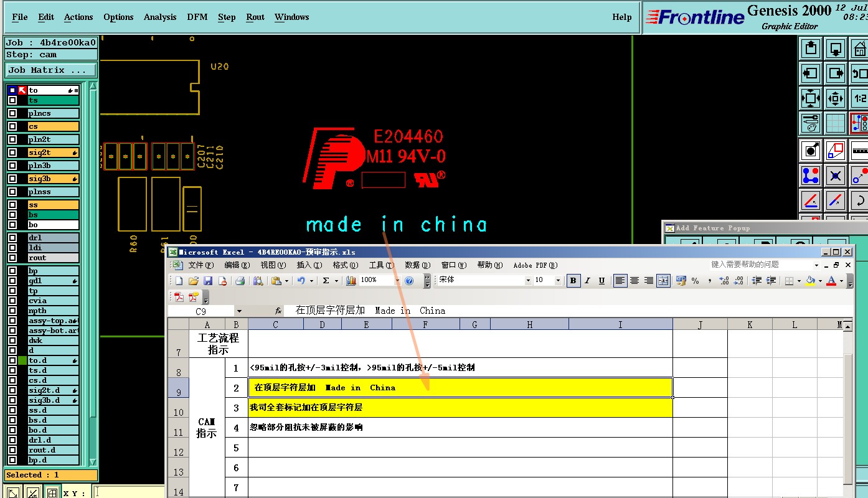Viewport: 868px width, 498px height.
Task: Click Excel's New workbook icon
Action: click(x=179, y=281)
